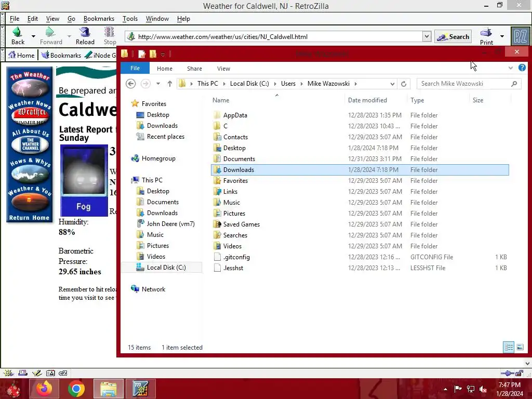Click the Name column header
This screenshot has height=399, width=532.
276,100
